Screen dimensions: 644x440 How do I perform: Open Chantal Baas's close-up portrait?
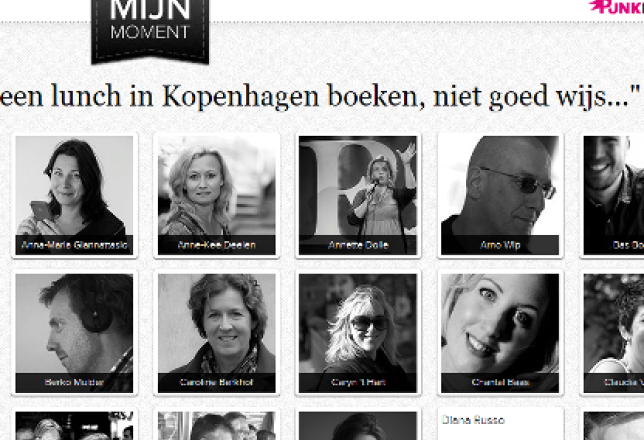[x=500, y=333]
